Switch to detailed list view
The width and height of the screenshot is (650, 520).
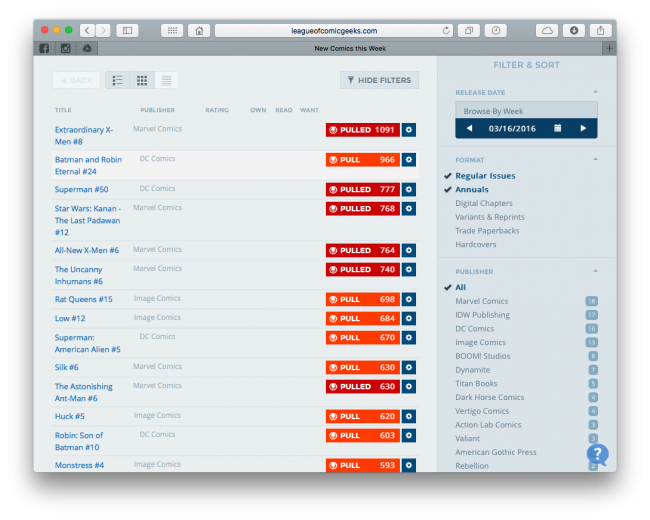tap(118, 80)
